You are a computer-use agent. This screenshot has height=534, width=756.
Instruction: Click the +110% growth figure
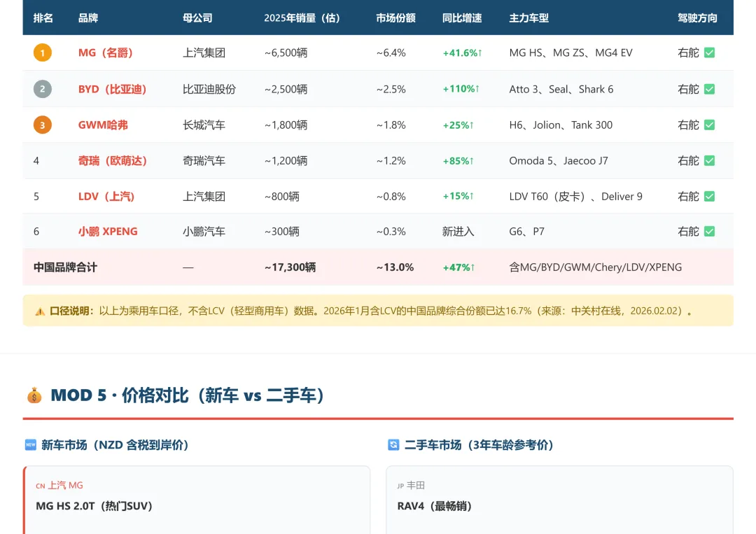click(x=461, y=89)
